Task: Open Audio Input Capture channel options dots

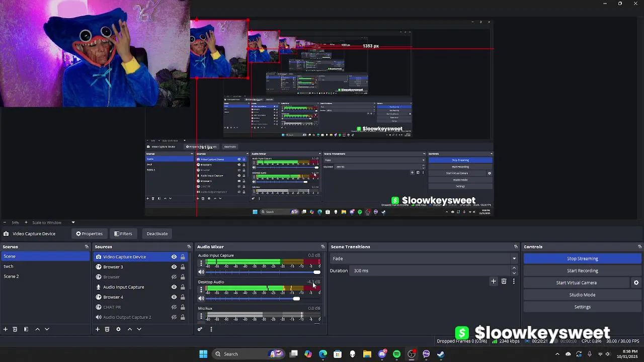Action: (x=201, y=262)
